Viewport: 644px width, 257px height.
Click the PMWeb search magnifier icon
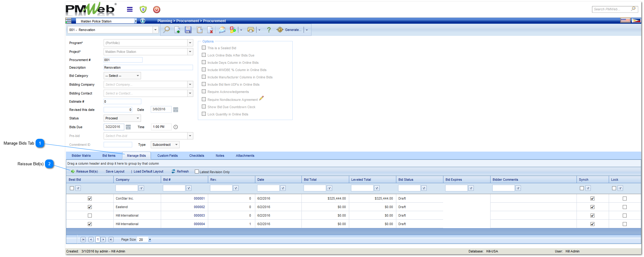[633, 9]
